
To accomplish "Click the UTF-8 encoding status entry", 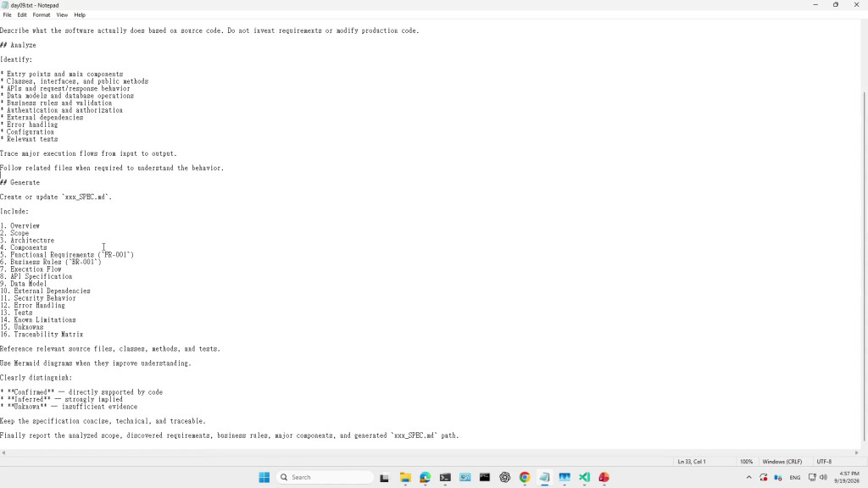I will 824,462.
